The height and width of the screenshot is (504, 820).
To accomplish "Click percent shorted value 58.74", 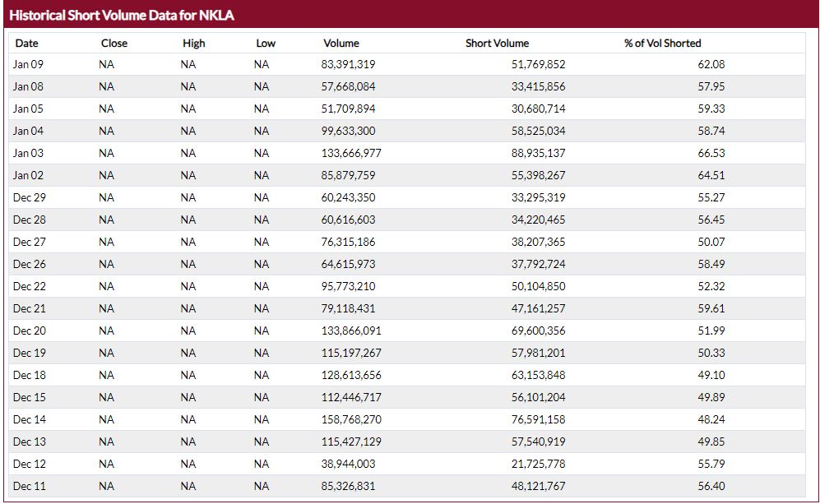I will (711, 131).
